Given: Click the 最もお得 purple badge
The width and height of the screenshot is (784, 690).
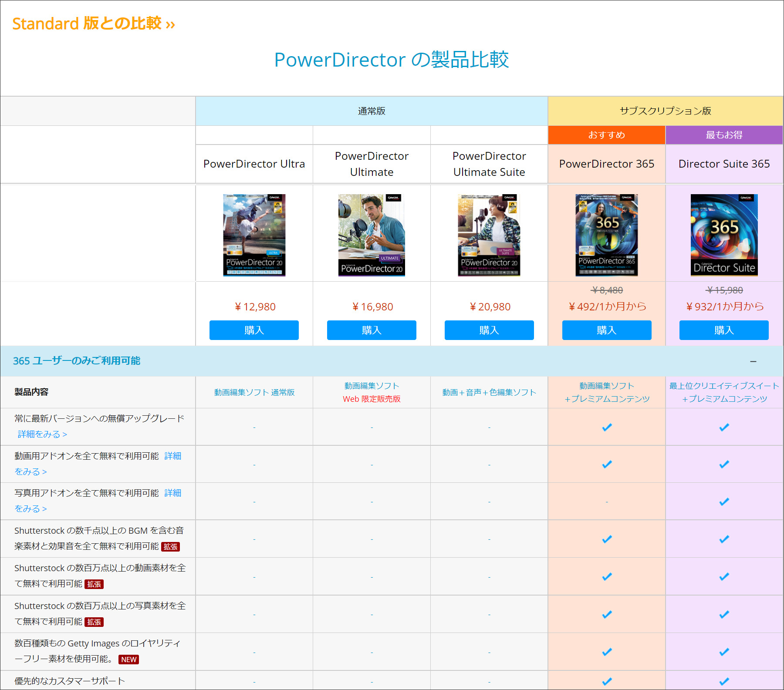Looking at the screenshot, I should tap(724, 135).
